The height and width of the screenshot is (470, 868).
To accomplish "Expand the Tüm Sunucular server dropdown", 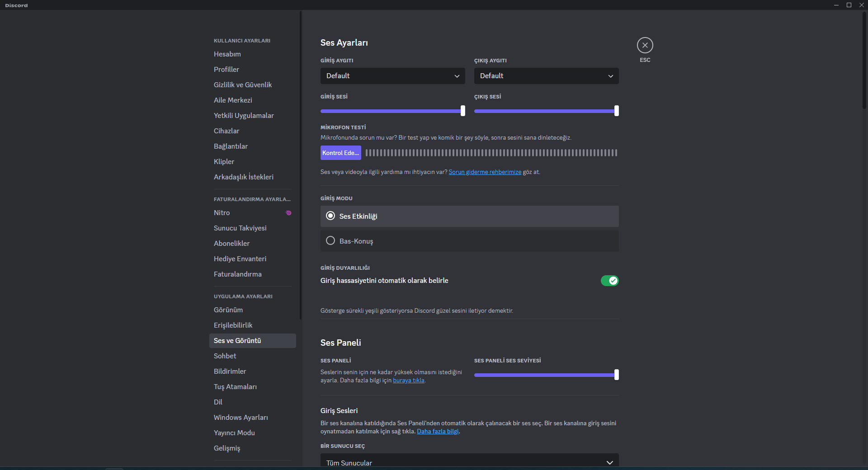I will [469, 462].
